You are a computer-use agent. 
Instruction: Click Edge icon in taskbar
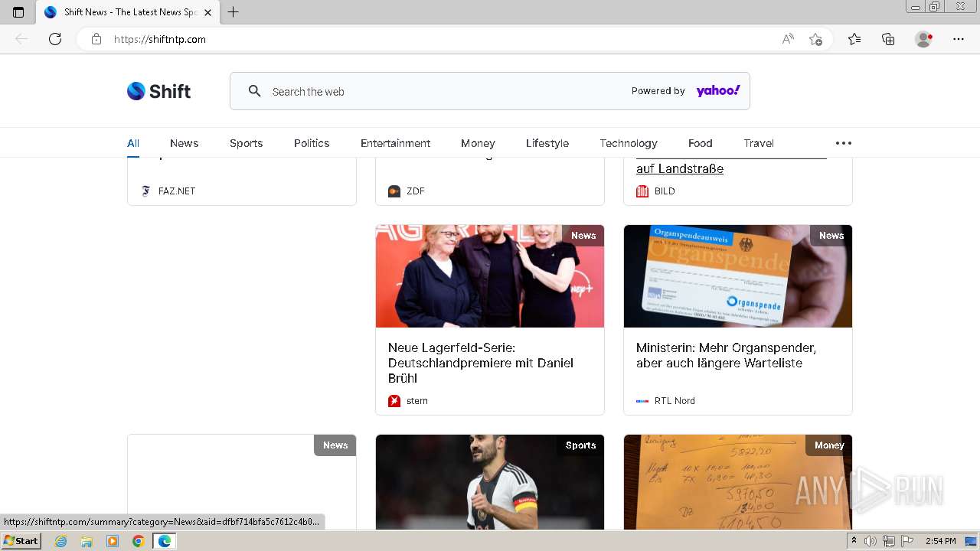tap(164, 541)
